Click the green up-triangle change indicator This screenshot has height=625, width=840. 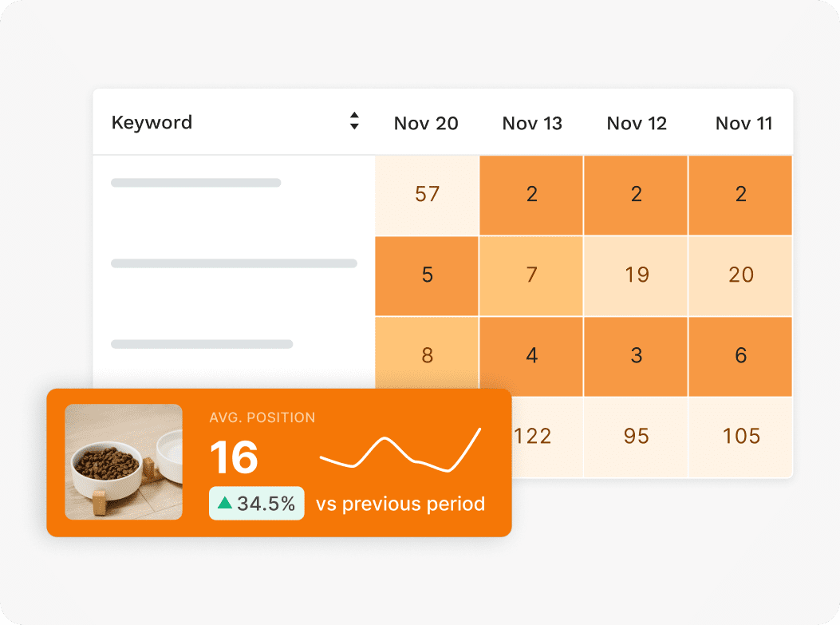tap(225, 503)
